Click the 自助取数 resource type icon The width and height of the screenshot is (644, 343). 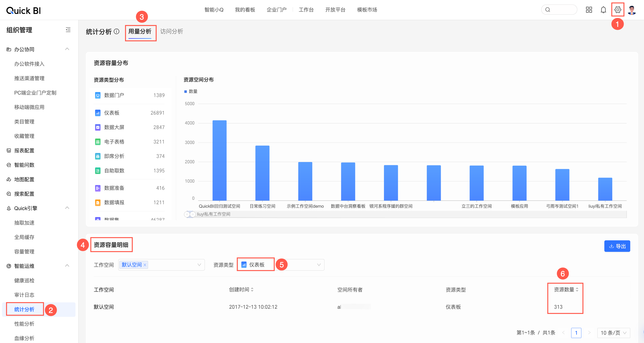click(98, 171)
